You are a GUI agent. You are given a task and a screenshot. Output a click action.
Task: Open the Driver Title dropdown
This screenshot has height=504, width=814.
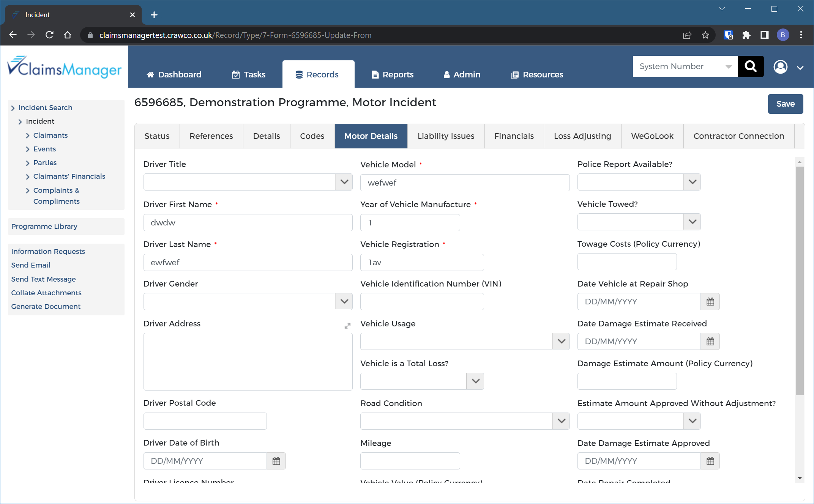(x=344, y=182)
